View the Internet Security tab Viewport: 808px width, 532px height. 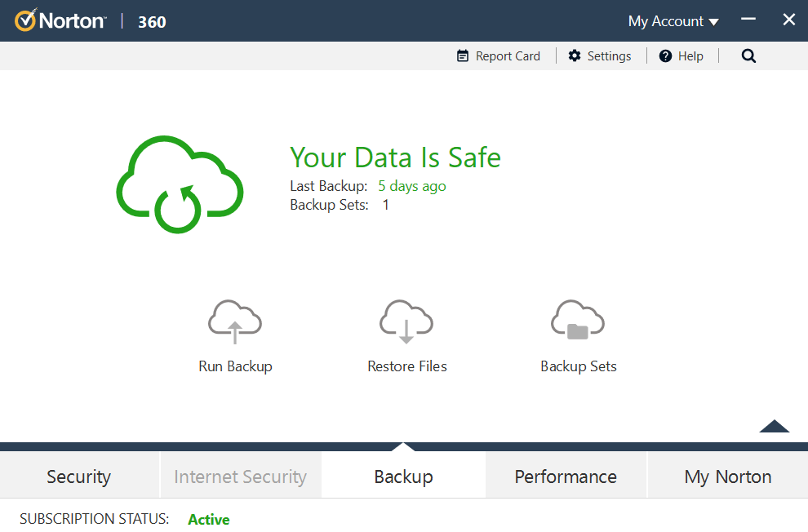coord(240,476)
